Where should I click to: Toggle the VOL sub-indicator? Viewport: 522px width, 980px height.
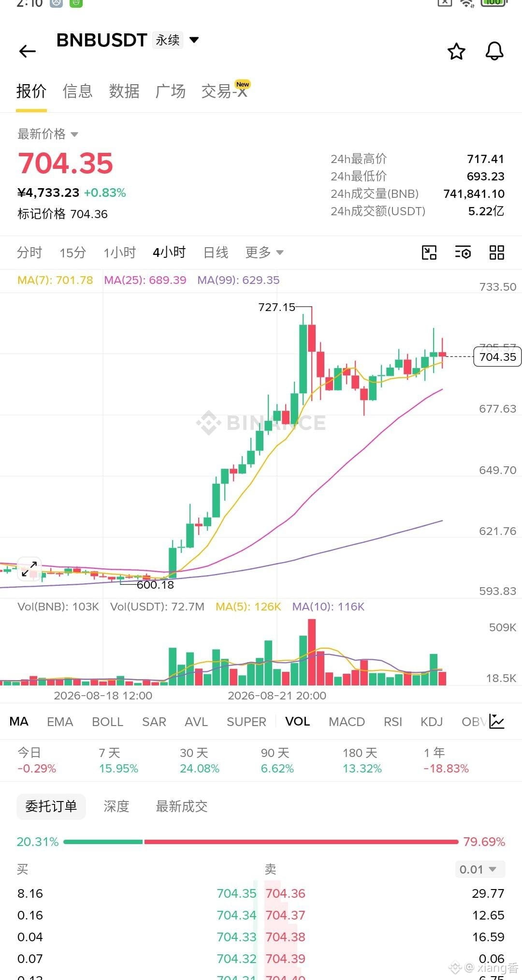(x=297, y=722)
